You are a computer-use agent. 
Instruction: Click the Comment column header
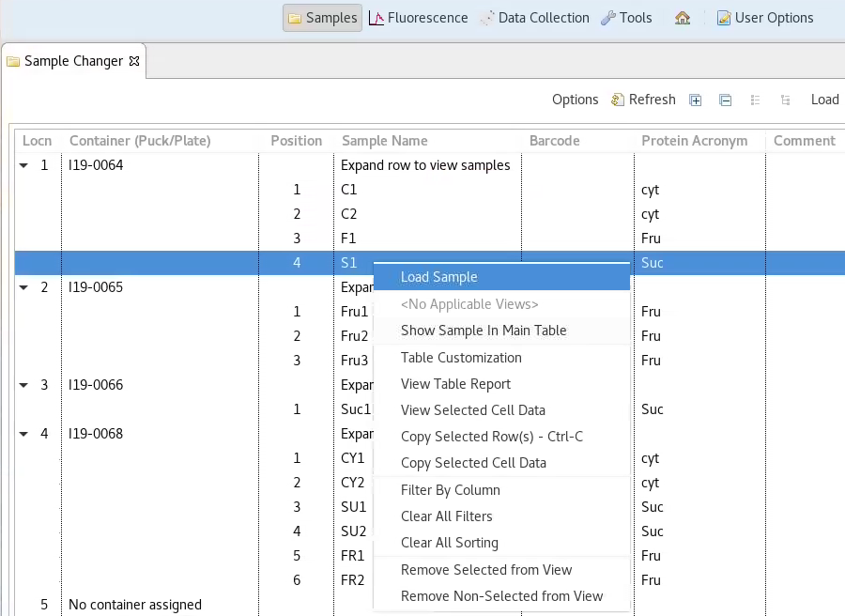(x=805, y=141)
